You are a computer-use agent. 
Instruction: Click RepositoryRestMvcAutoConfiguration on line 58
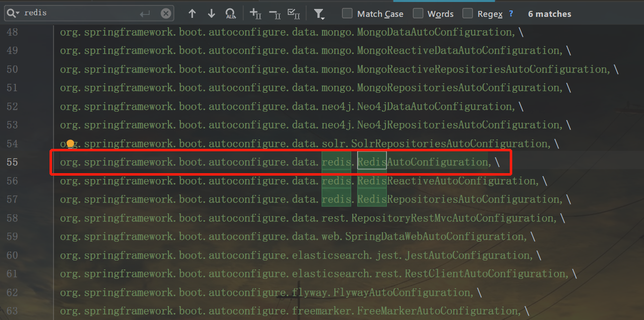[x=453, y=218]
